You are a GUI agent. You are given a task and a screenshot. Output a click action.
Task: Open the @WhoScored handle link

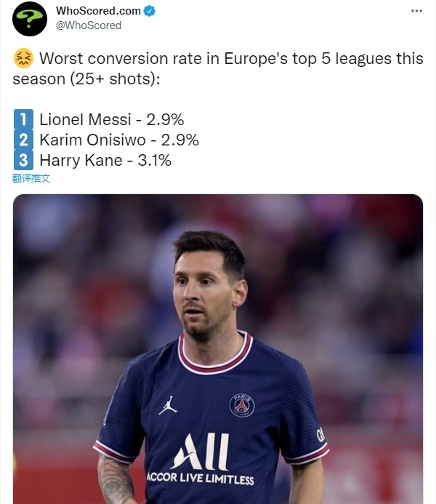pyautogui.click(x=89, y=25)
